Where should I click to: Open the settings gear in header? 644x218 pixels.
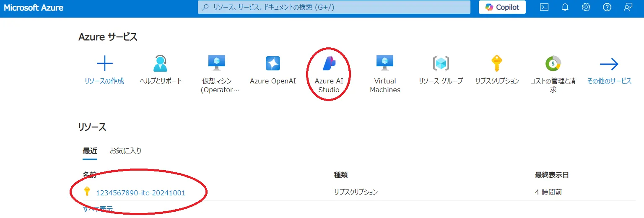[586, 7]
